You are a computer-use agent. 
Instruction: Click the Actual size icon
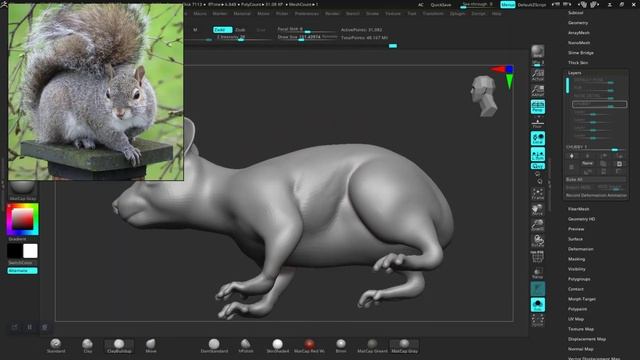538,75
